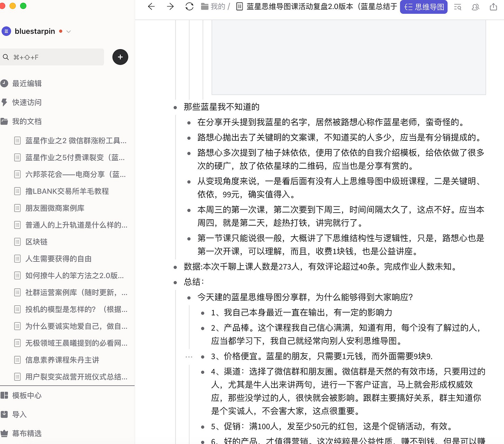Click the 模板中心 grid icon

[x=4, y=396]
